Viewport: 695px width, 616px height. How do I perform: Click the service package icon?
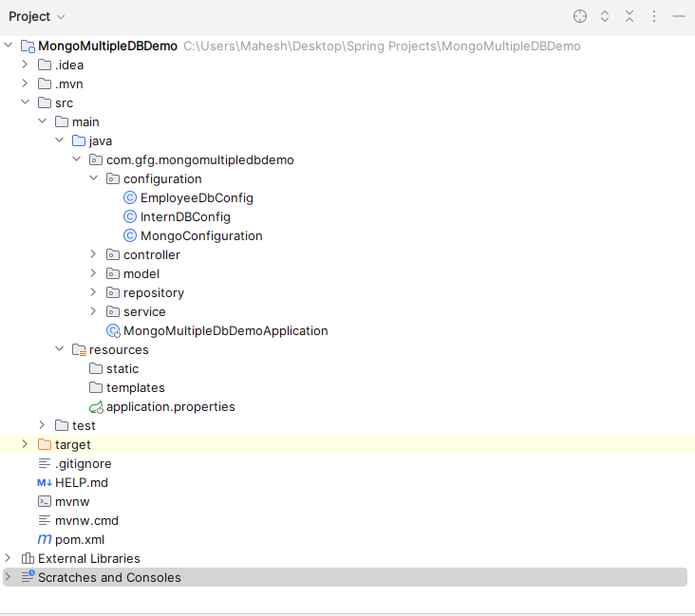click(x=113, y=311)
